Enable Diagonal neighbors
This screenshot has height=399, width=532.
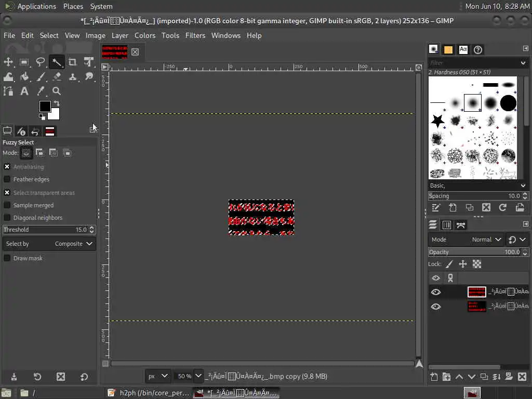[x=7, y=218]
